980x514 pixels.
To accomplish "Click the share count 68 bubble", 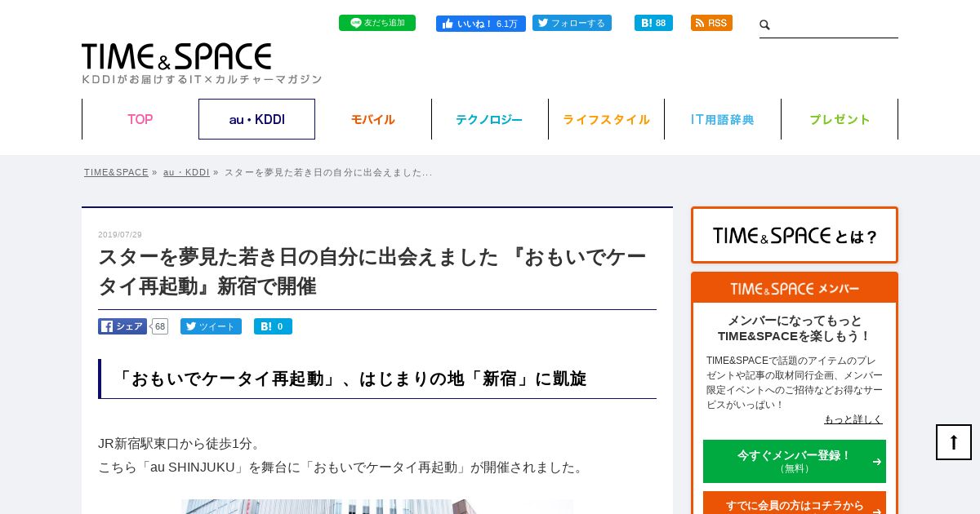I will click(x=160, y=326).
